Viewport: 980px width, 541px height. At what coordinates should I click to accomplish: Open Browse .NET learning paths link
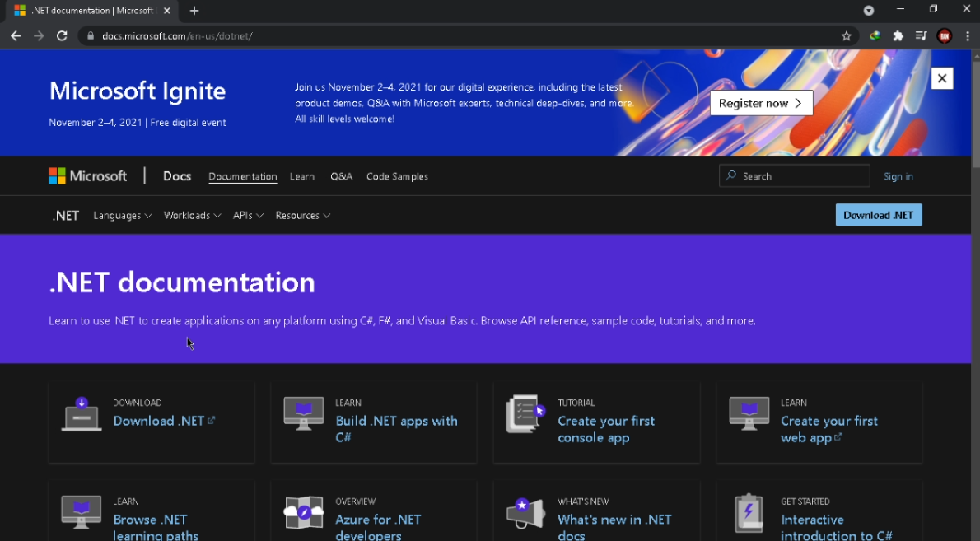(156, 527)
